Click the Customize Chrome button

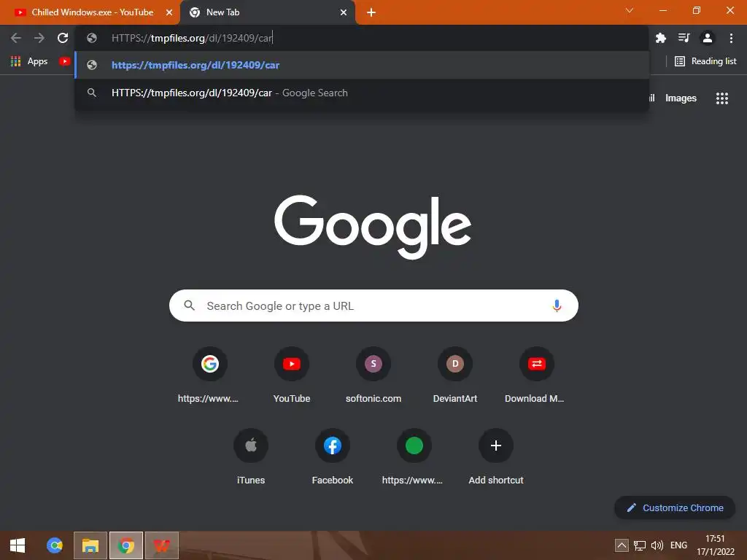[x=675, y=507]
